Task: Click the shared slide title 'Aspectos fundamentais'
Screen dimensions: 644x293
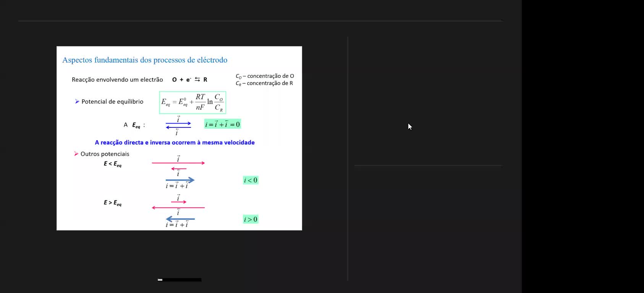Action: click(145, 60)
